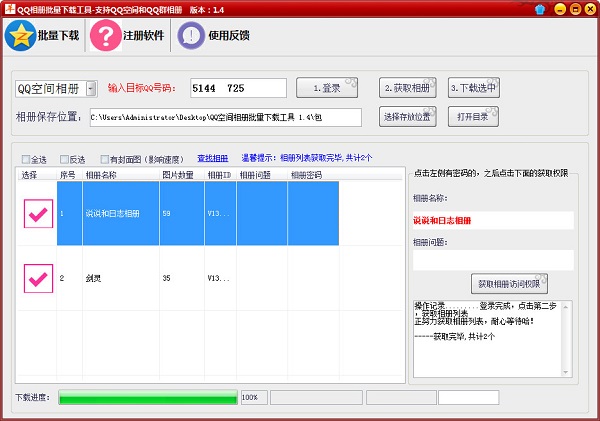The height and width of the screenshot is (421, 600).
Task: Click the 打开目录 button
Action: [x=473, y=117]
